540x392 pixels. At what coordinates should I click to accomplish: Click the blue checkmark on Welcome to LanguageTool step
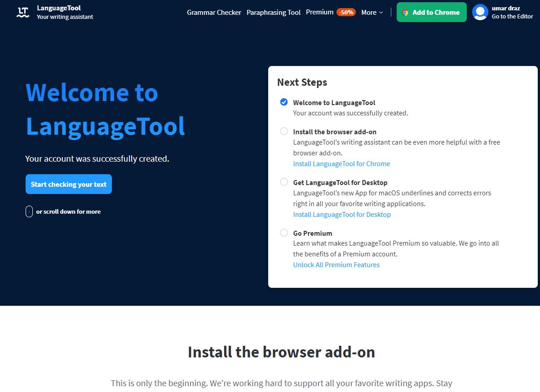(x=283, y=102)
